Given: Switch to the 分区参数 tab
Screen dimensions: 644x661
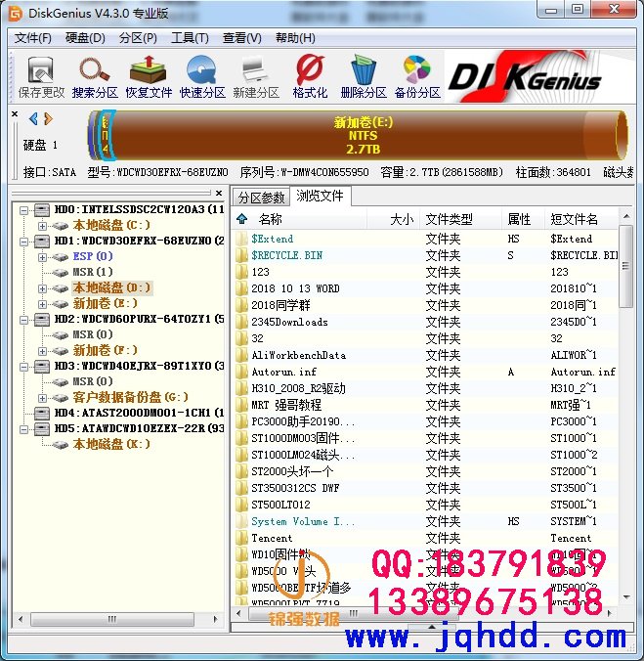Looking at the screenshot, I should click(x=261, y=197).
